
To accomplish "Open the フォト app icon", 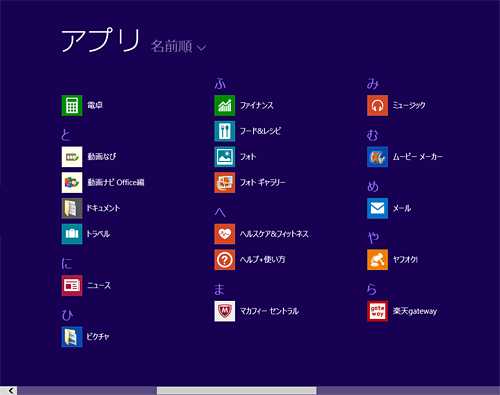I will pyautogui.click(x=225, y=157).
